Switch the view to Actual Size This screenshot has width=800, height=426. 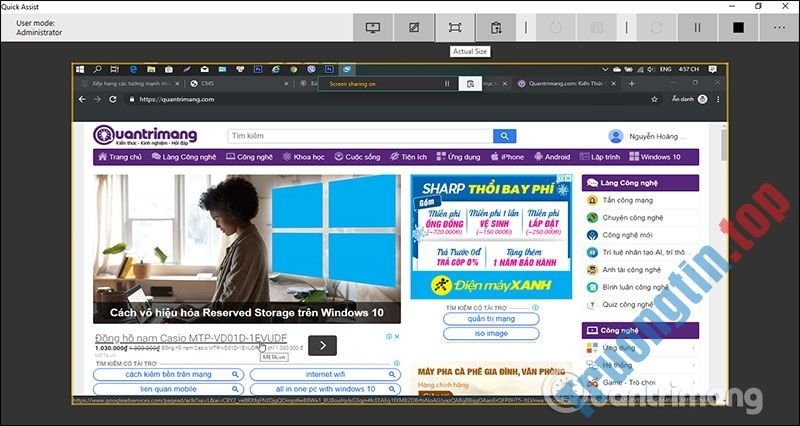pyautogui.click(x=455, y=28)
